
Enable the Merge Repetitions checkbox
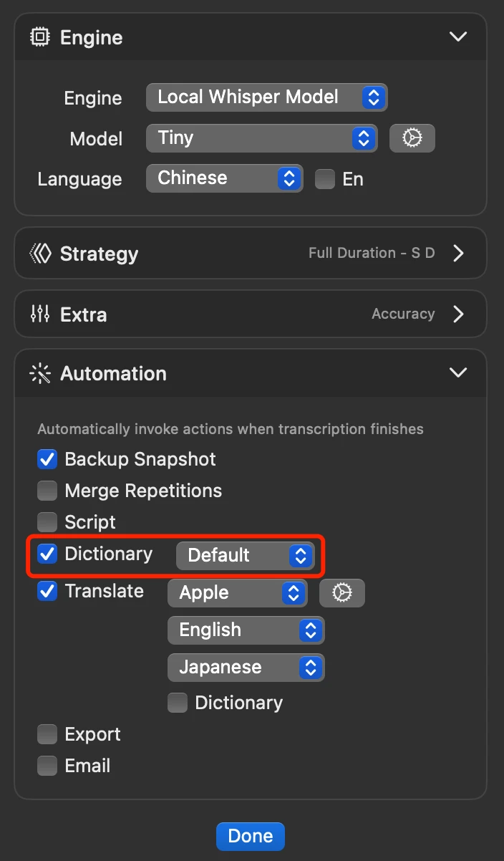tap(47, 491)
